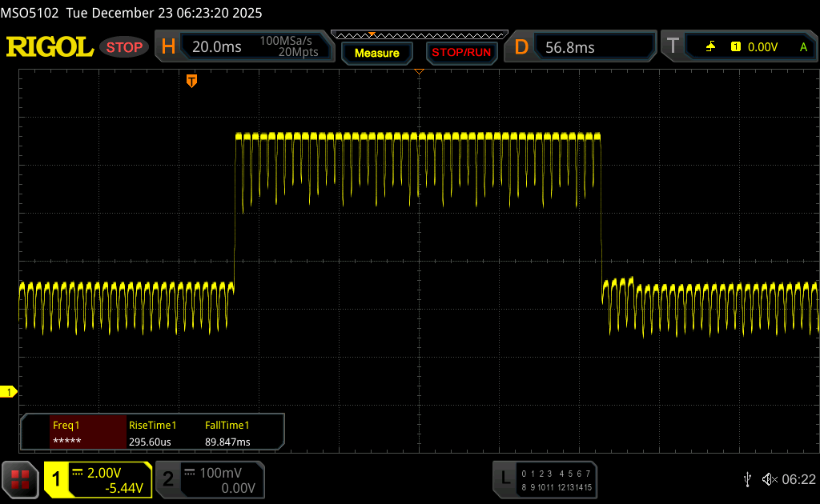Click the USB connection status icon
The image size is (820, 504).
point(747,478)
